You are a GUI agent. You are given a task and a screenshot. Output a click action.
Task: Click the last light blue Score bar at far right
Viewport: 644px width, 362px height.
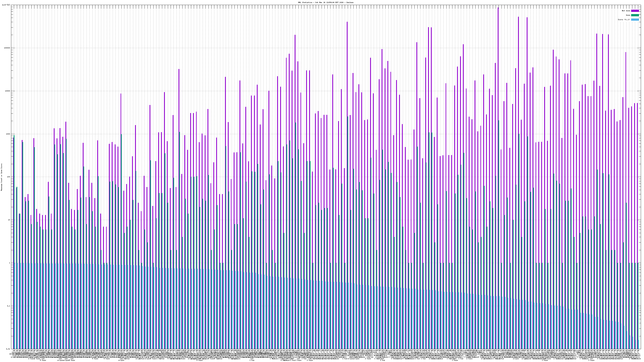point(639,345)
